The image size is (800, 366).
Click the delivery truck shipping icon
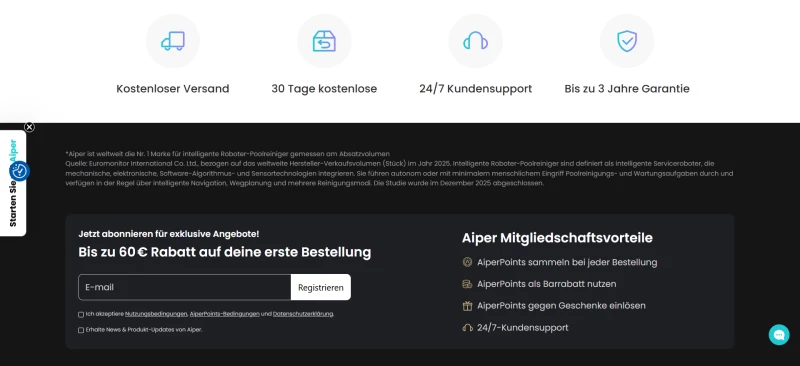[172, 41]
